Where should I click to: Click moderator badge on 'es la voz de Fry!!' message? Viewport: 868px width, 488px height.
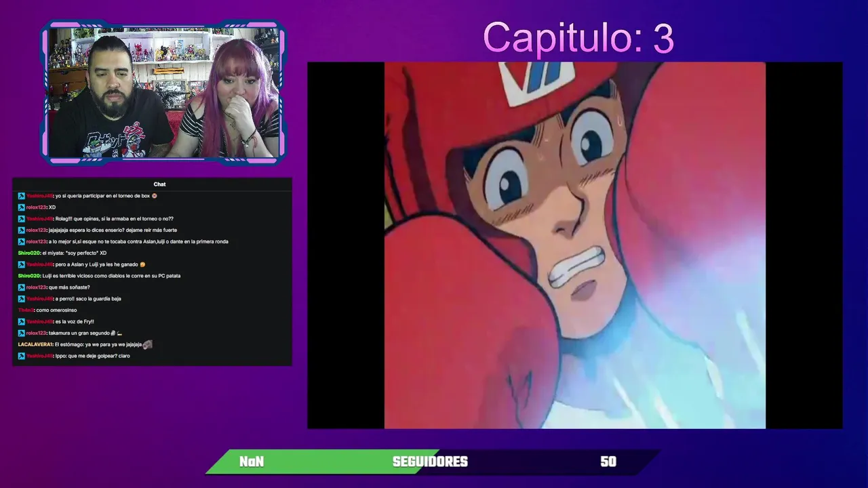21,321
